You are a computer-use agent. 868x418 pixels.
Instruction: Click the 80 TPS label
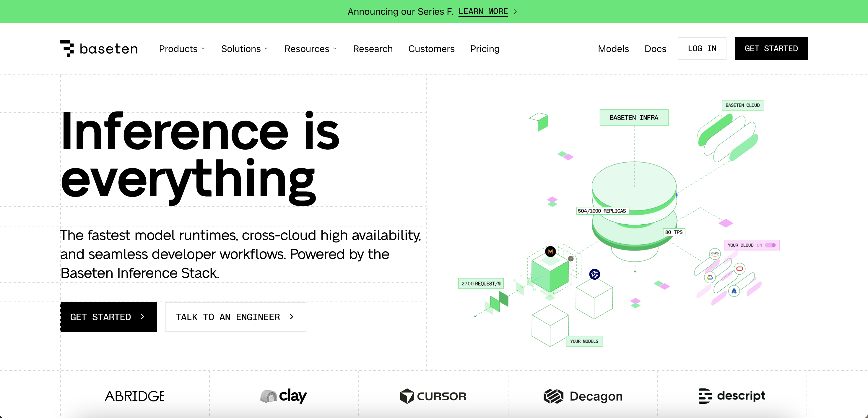tap(674, 232)
